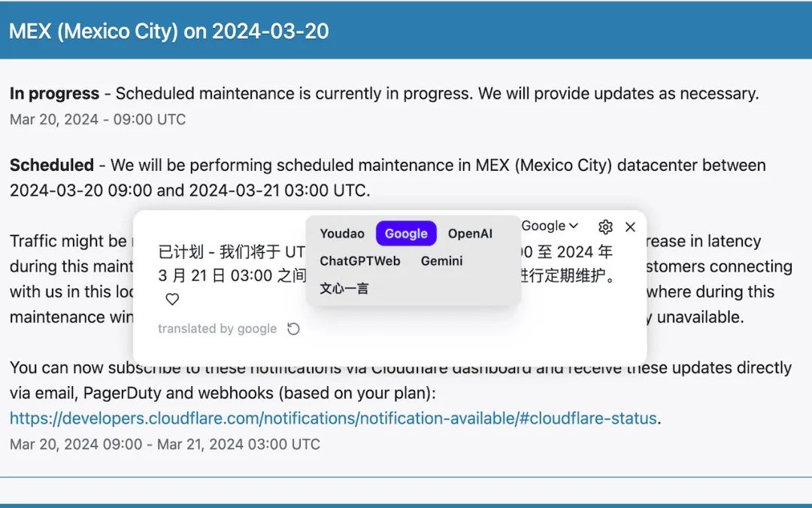Open the translator settings gear icon
The width and height of the screenshot is (812, 508).
[605, 227]
